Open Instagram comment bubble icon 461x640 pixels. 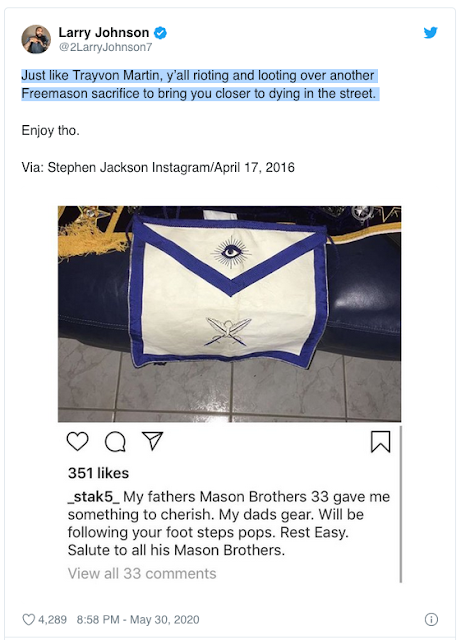(115, 442)
